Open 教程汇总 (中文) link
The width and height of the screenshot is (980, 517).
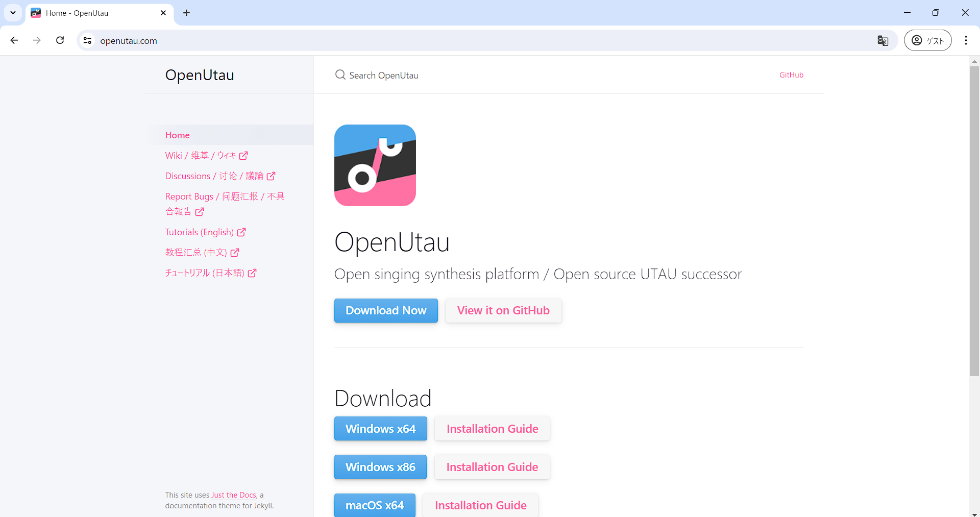coord(202,253)
